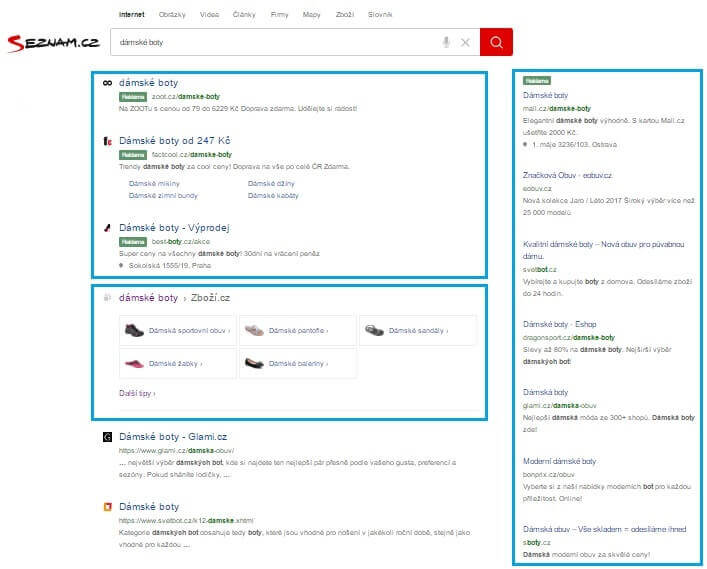The height and width of the screenshot is (569, 707).
Task: Click the bonprix.cz/obuv URL text
Action: tap(549, 474)
